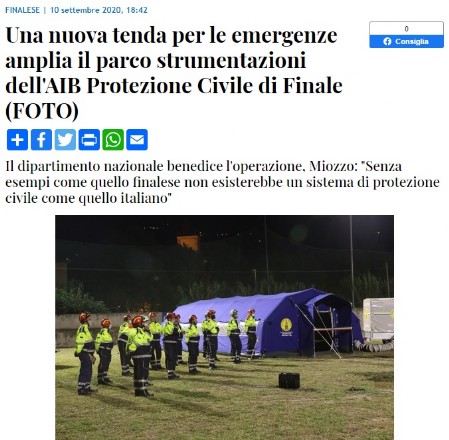This screenshot has width=449, height=440.
Task: Click the Facebook logo inside Consiglia
Action: coord(387,41)
